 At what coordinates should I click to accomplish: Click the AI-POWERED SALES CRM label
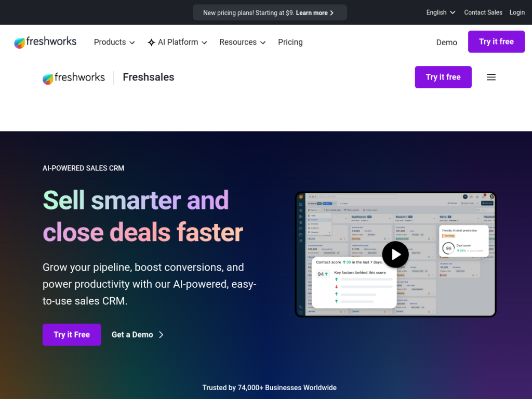pos(83,168)
